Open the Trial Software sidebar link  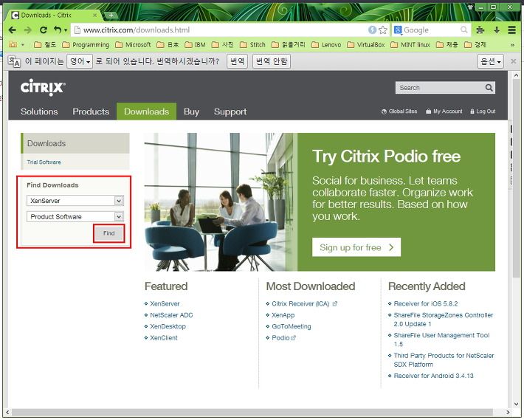point(44,162)
